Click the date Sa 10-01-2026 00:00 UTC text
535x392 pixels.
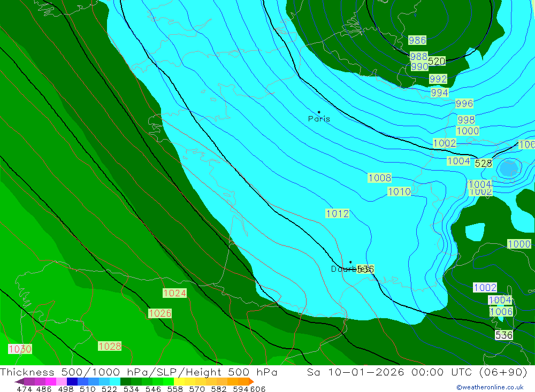pos(391,372)
